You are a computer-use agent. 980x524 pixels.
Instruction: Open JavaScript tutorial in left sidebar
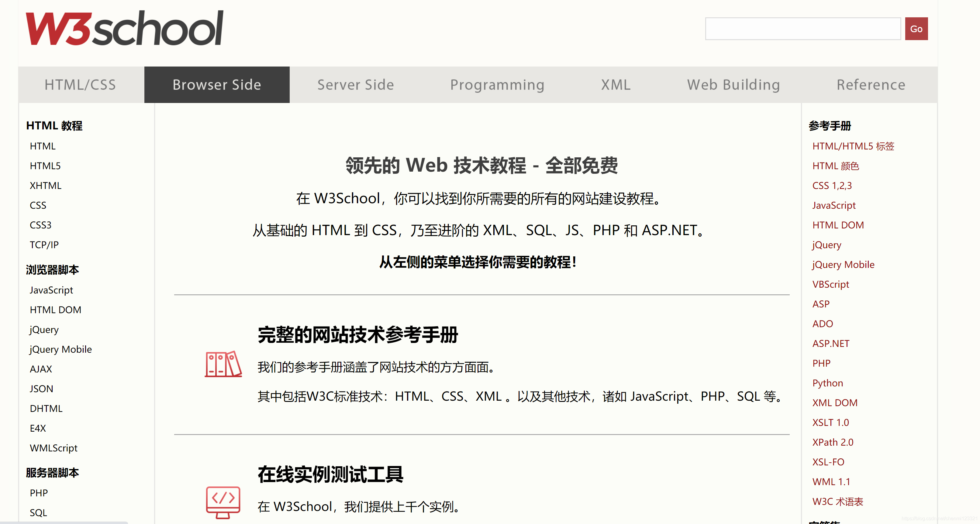coord(51,290)
